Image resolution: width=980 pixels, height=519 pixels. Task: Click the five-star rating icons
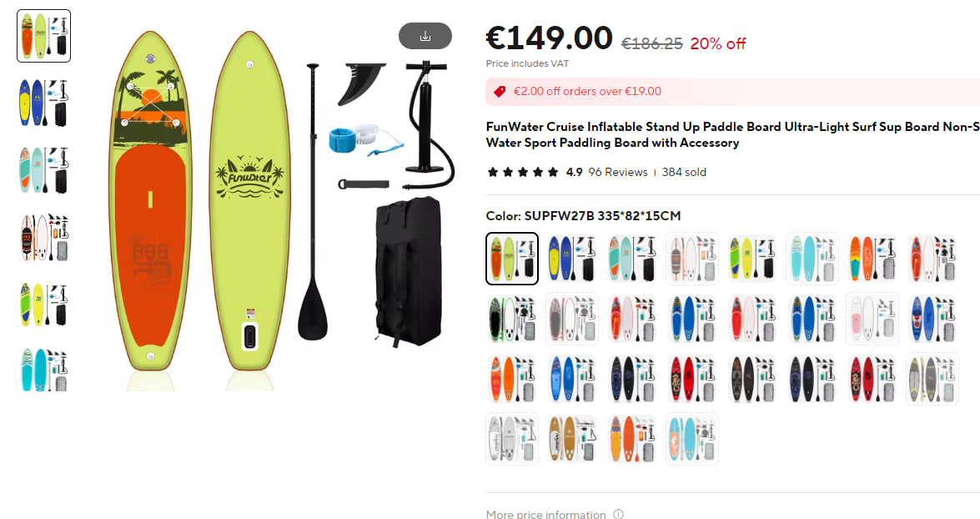click(522, 172)
